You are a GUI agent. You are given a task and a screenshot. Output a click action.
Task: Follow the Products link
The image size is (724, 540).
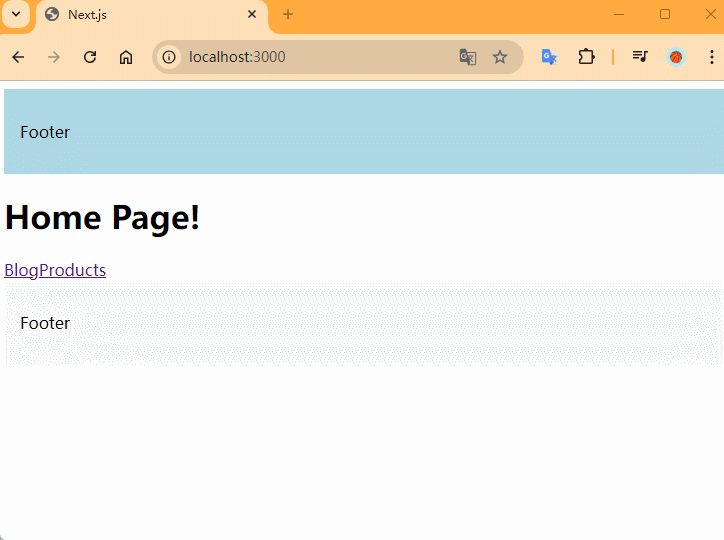(x=72, y=270)
